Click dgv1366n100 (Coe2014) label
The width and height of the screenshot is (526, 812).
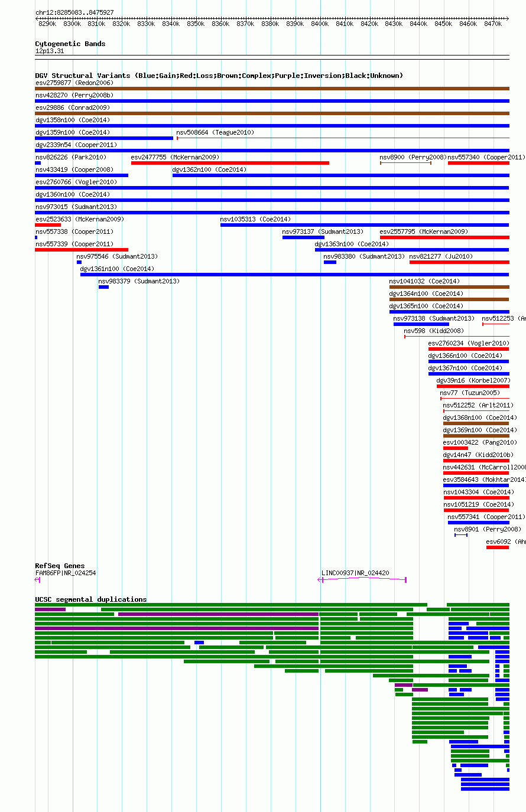pyautogui.click(x=465, y=356)
